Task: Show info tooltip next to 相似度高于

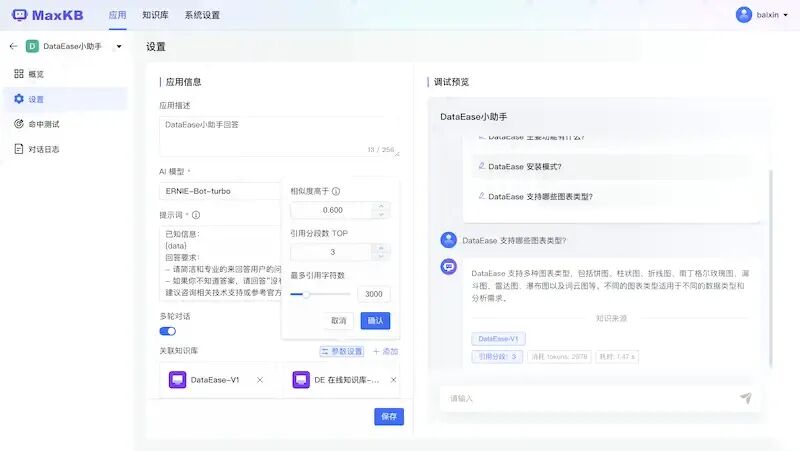Action: click(x=336, y=191)
